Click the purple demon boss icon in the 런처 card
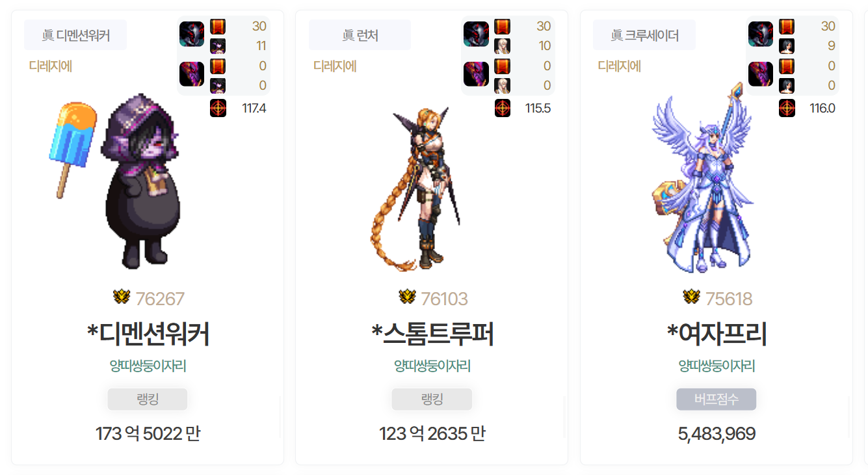Viewport: 868px width, 475px height. point(476,74)
